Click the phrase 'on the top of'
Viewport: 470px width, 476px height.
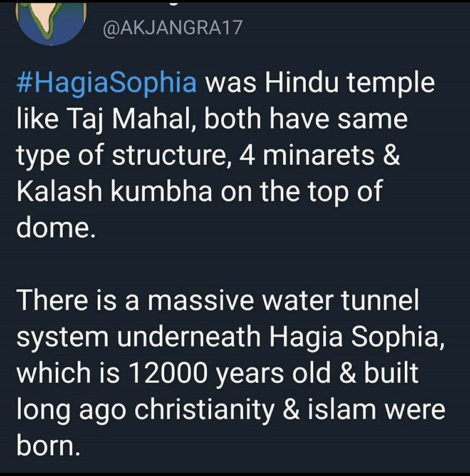(301, 192)
